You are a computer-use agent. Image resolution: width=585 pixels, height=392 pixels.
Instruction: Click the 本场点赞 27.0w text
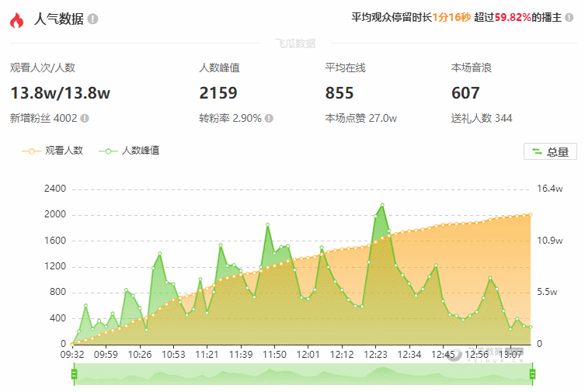[360, 119]
